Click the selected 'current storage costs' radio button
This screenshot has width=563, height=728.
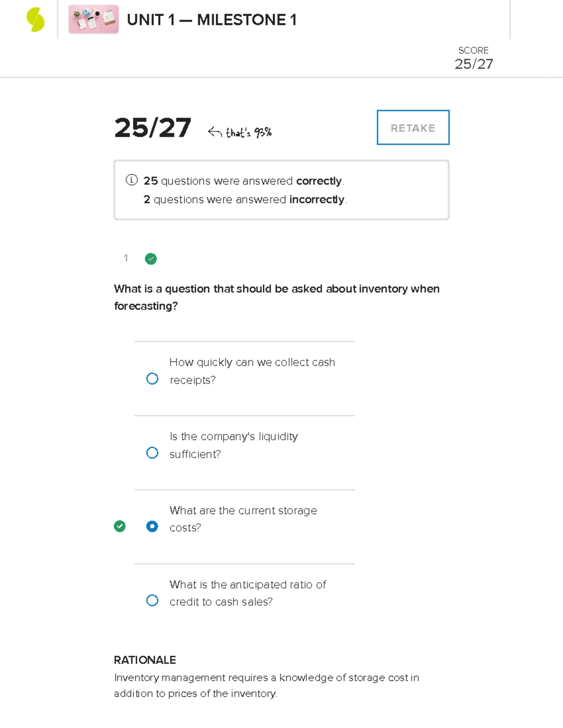[152, 526]
